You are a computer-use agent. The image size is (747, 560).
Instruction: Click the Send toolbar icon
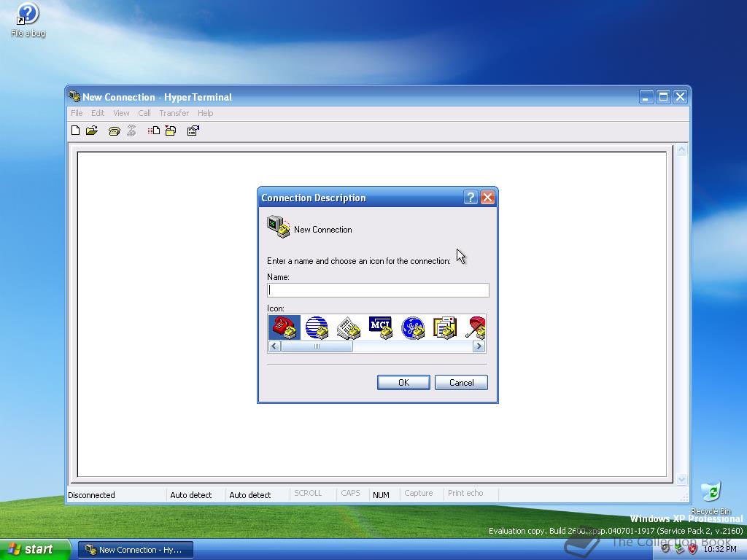pyautogui.click(x=153, y=131)
